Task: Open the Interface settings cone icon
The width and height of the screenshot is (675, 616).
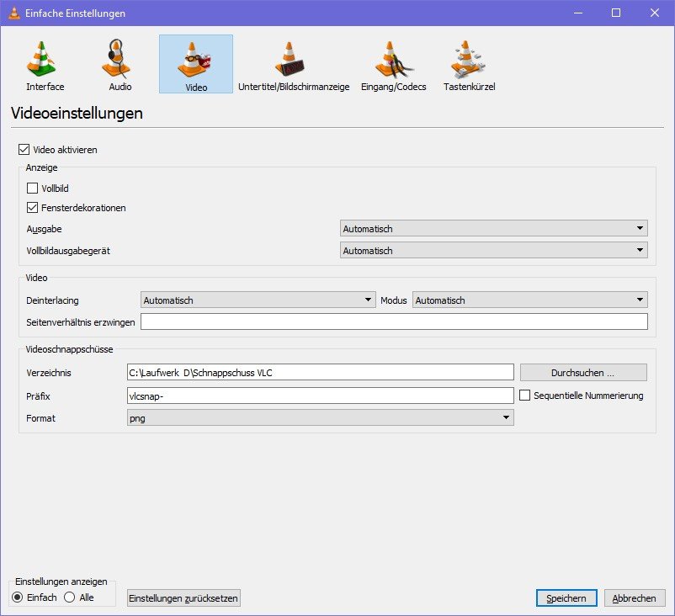Action: pos(41,59)
